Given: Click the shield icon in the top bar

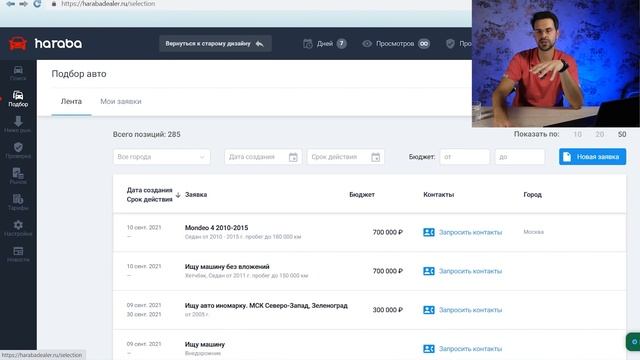Looking at the screenshot, I should click(450, 44).
